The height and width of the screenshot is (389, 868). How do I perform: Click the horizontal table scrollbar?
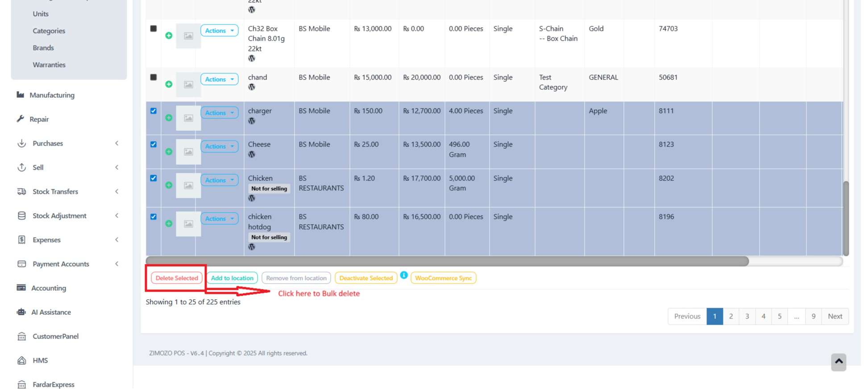pos(447,261)
